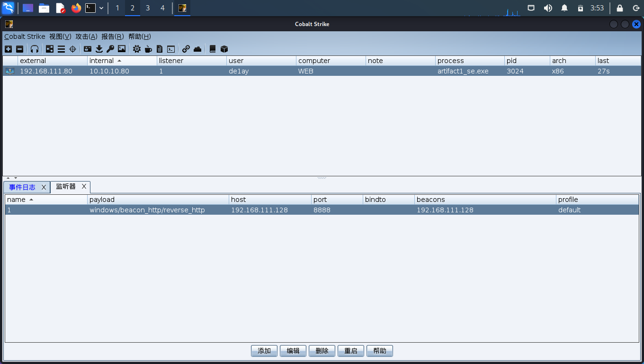Close the 监听器 tab with its X

84,187
